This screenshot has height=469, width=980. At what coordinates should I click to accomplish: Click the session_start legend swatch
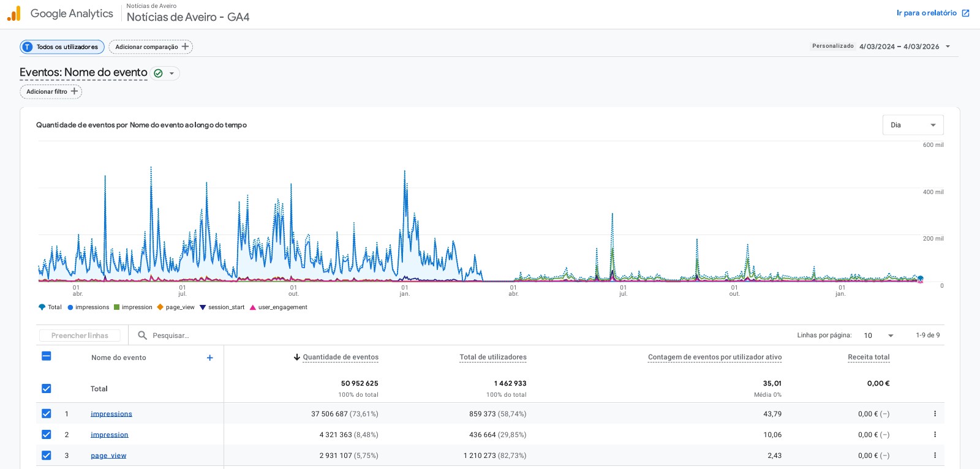[x=203, y=307]
